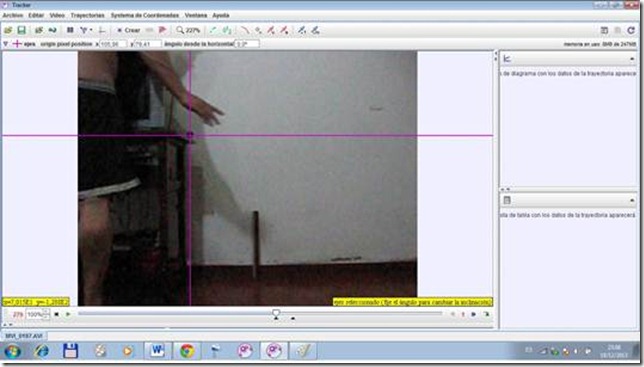Play the video with the green play button

(x=68, y=314)
